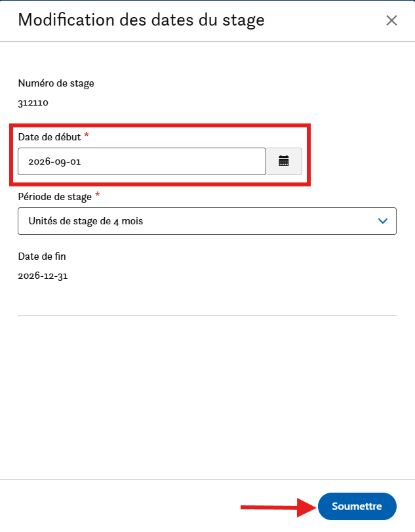Expand the blue chevron arrow of the dropdown

[x=383, y=221]
